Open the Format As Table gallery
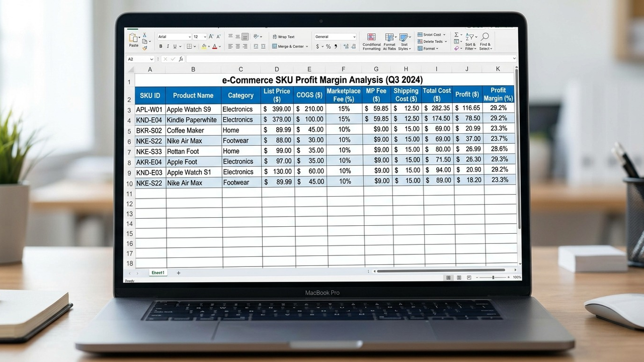 [x=389, y=42]
